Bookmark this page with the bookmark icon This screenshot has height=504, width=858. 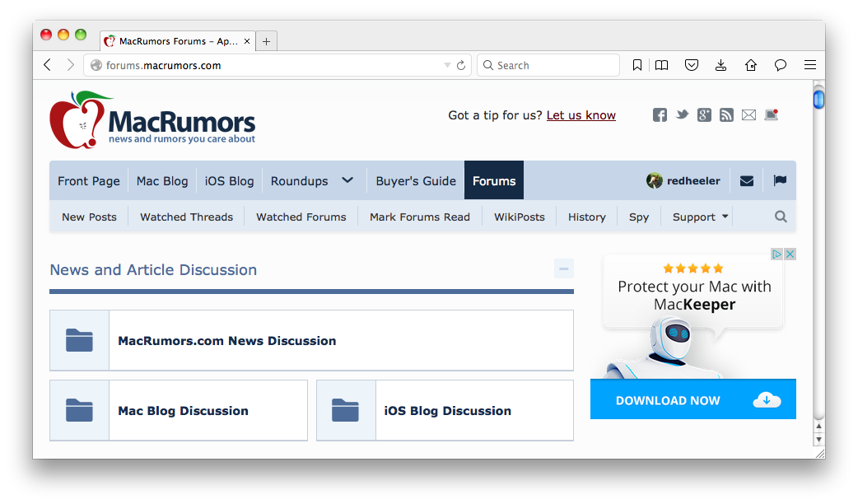coord(637,65)
